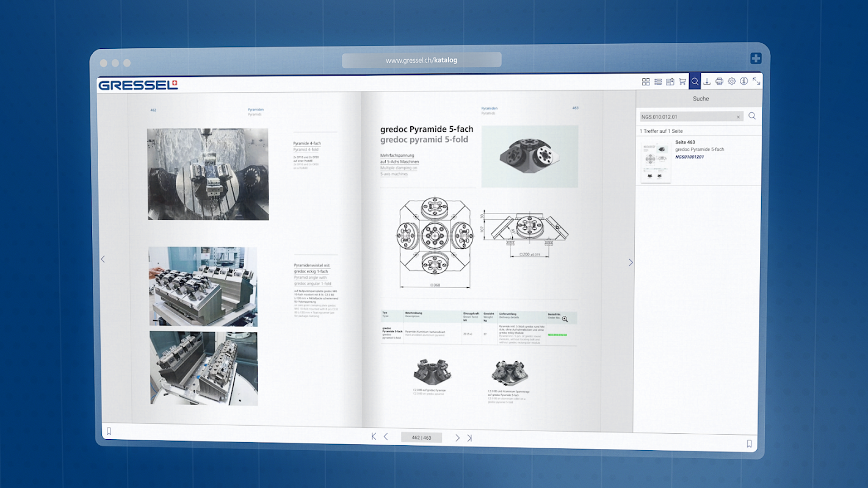The height and width of the screenshot is (488, 868).
Task: Jump to the first page
Action: coord(374,436)
